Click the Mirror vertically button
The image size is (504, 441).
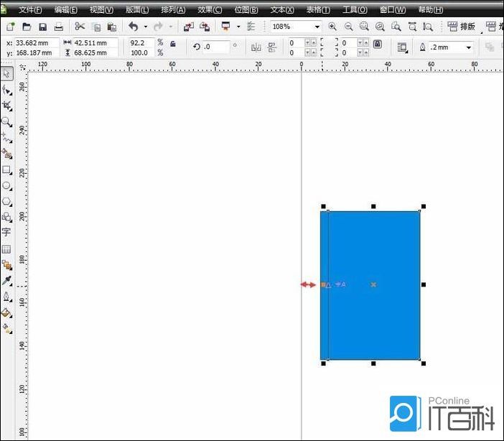[272, 47]
